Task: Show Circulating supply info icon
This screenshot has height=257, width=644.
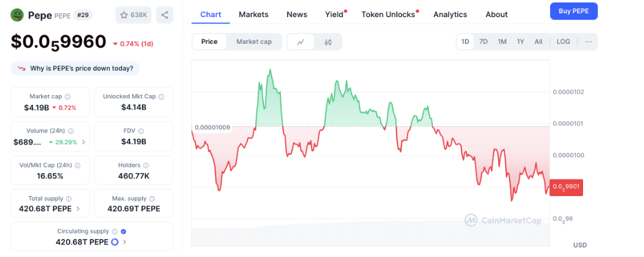Action: [115, 232]
